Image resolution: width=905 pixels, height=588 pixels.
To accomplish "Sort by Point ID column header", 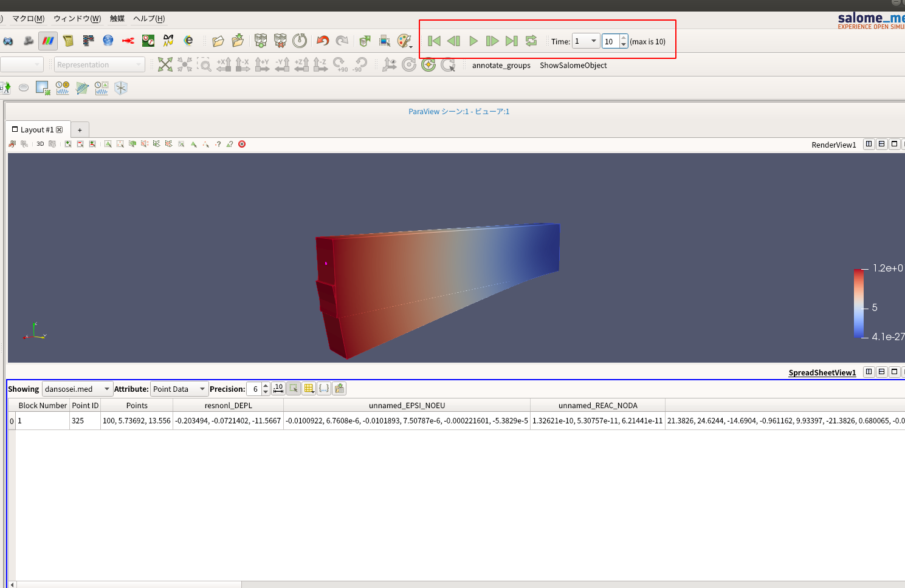I will click(85, 405).
